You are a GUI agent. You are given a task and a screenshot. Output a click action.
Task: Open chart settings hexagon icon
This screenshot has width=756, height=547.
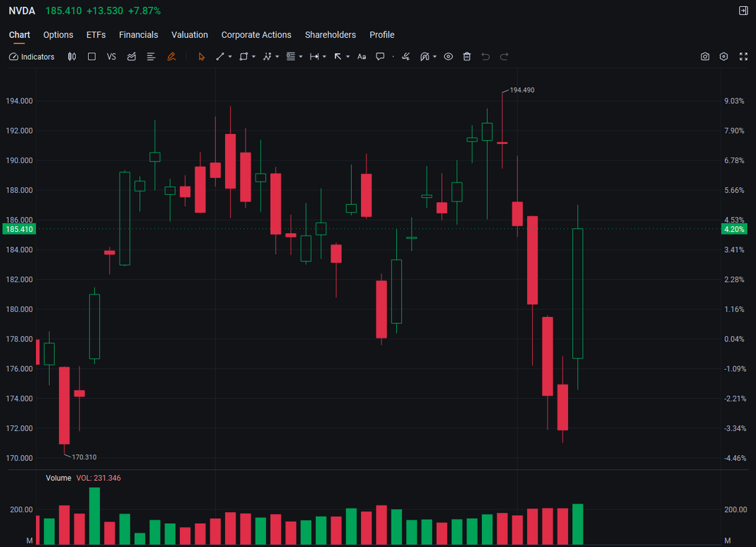point(724,57)
